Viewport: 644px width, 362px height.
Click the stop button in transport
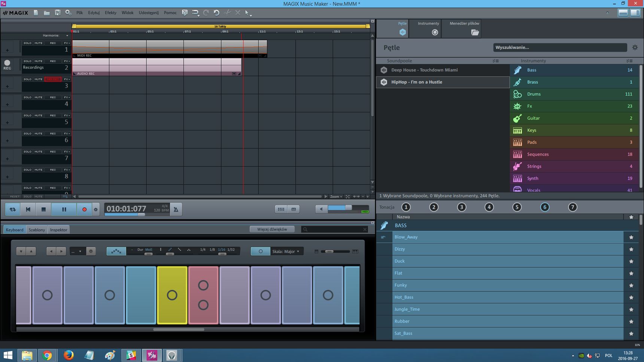coord(43,209)
